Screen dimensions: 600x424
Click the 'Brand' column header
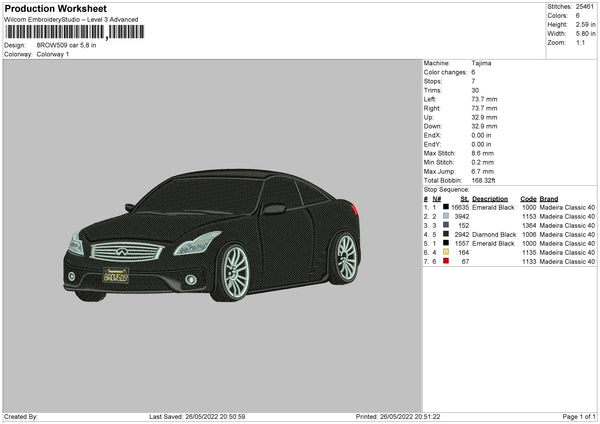pos(549,199)
